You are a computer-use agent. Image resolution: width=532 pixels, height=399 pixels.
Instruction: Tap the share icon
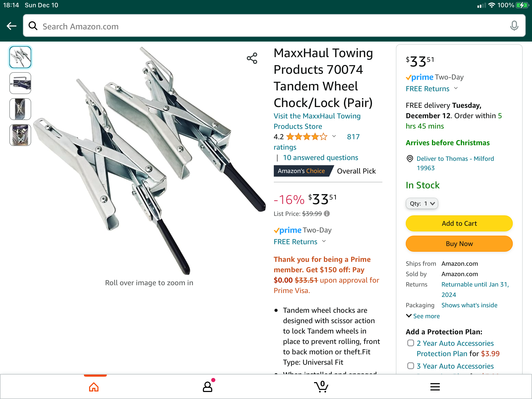click(x=252, y=58)
